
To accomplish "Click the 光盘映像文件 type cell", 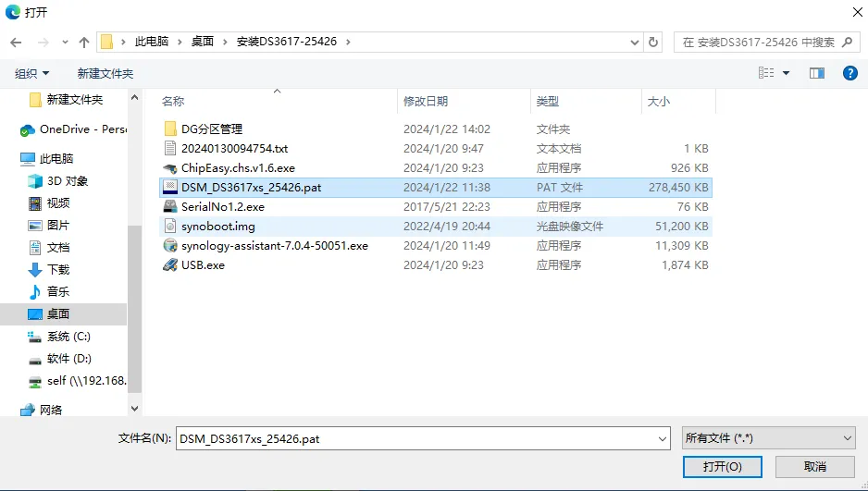I will pyautogui.click(x=570, y=227).
